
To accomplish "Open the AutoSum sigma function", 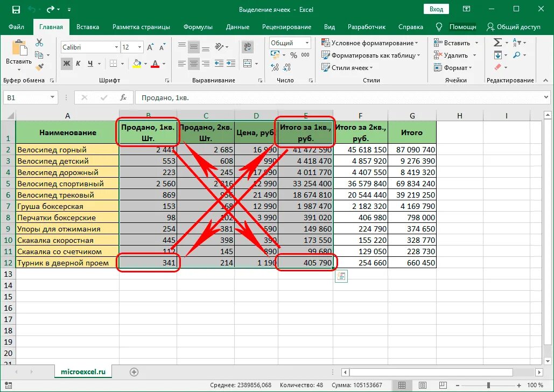I will (x=497, y=43).
